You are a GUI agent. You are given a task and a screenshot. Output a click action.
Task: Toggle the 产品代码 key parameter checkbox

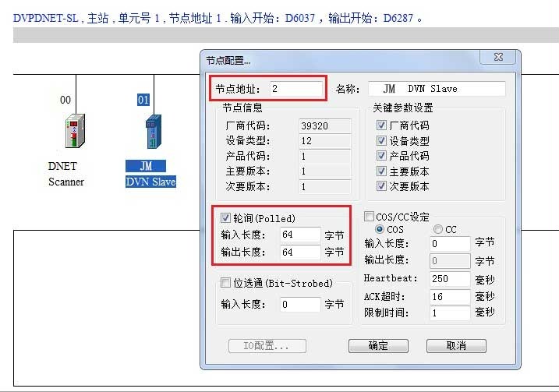381,156
